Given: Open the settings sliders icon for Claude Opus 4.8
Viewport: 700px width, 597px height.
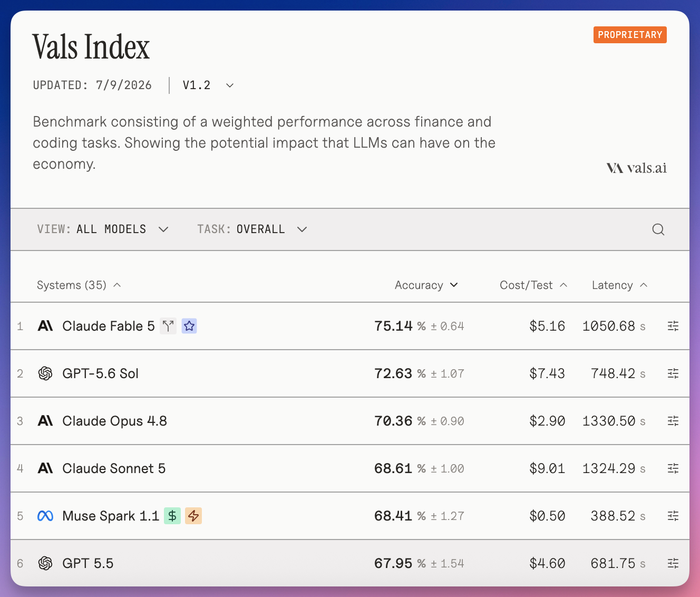Looking at the screenshot, I should click(673, 421).
